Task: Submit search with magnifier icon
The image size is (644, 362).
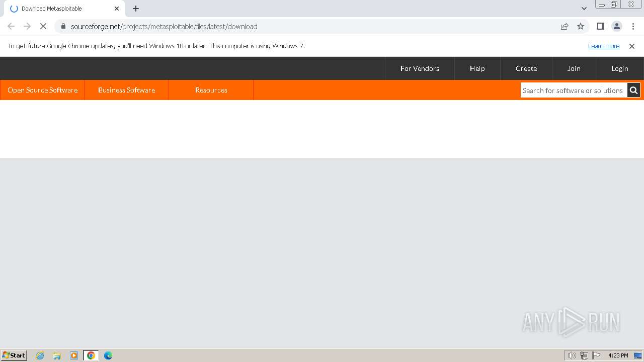Action: (x=633, y=90)
